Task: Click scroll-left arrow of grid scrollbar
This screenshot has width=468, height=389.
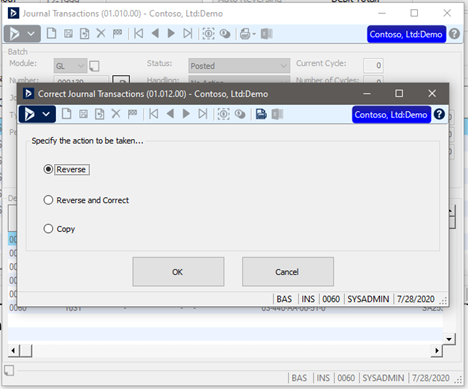Action: point(13,350)
